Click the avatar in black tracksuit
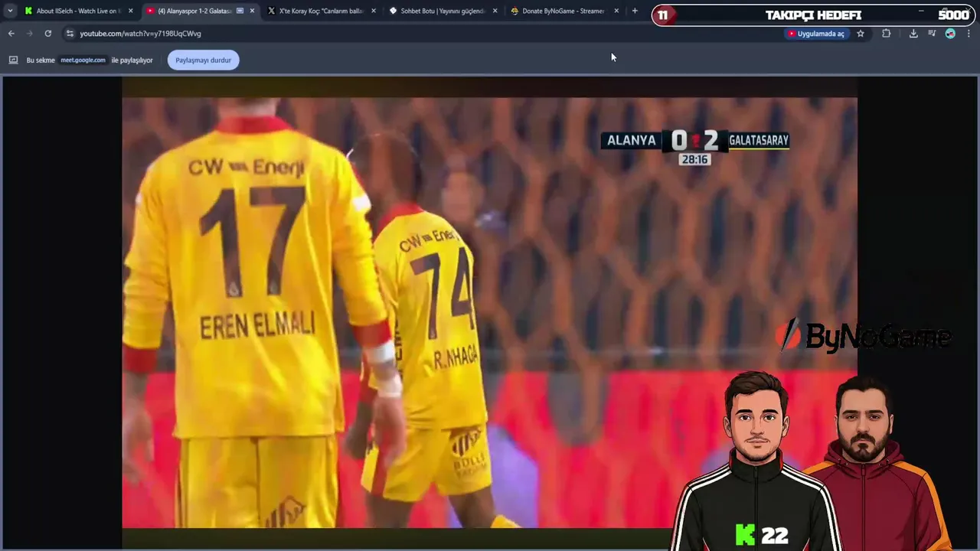This screenshot has width=980, height=551. (756, 459)
